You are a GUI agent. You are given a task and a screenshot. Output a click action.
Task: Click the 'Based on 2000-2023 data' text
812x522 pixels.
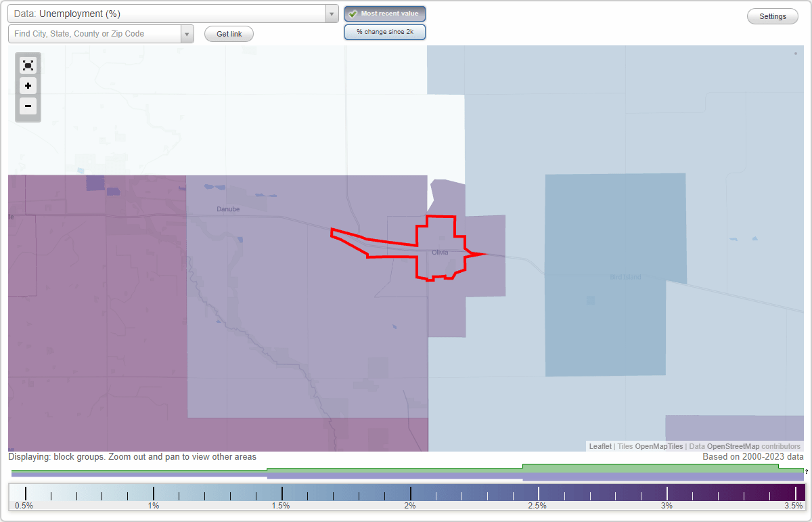(x=752, y=457)
